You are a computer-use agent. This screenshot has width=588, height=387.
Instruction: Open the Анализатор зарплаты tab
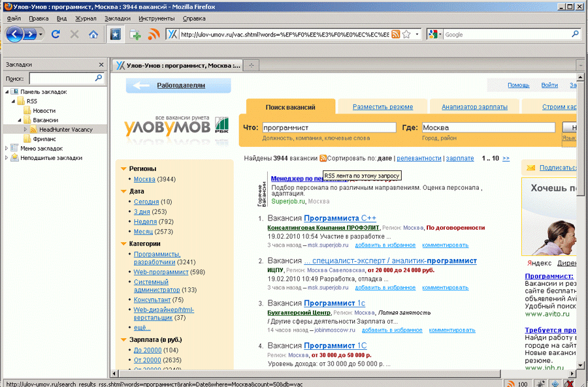[474, 107]
